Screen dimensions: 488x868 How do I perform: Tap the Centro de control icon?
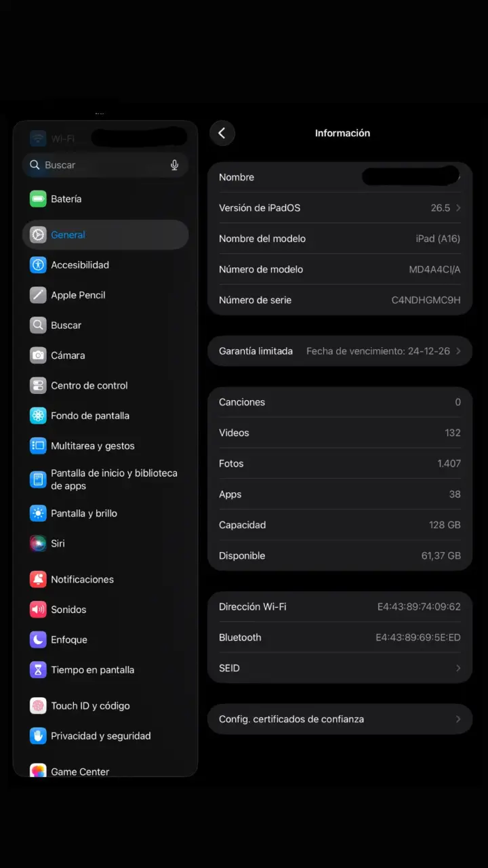click(38, 385)
